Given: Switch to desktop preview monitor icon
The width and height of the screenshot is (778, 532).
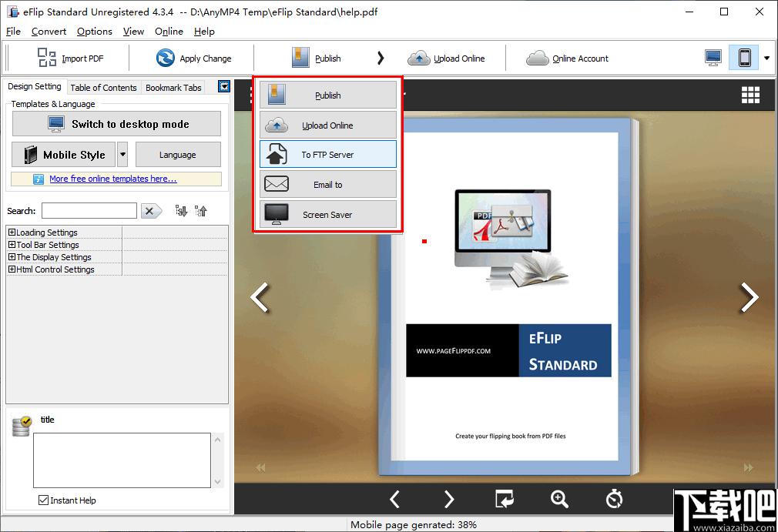Looking at the screenshot, I should pos(713,58).
